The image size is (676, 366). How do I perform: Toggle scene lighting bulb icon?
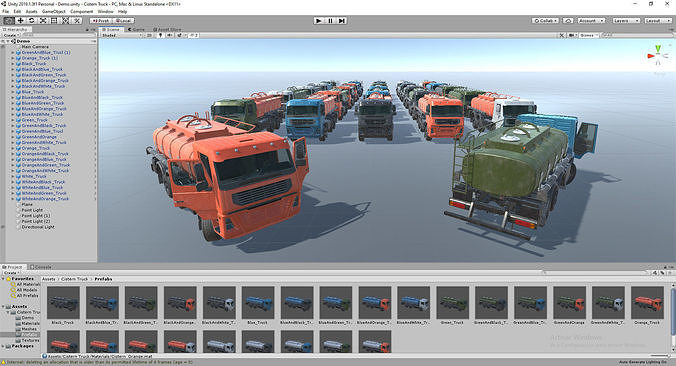160,35
